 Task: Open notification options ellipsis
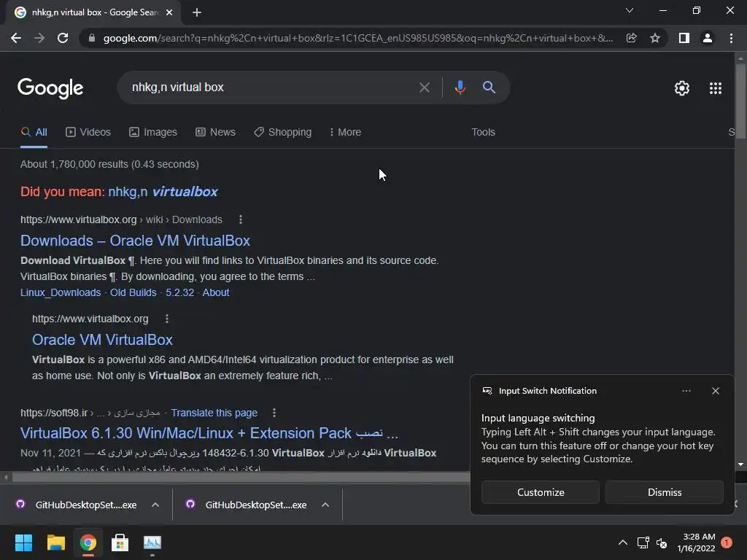click(686, 391)
